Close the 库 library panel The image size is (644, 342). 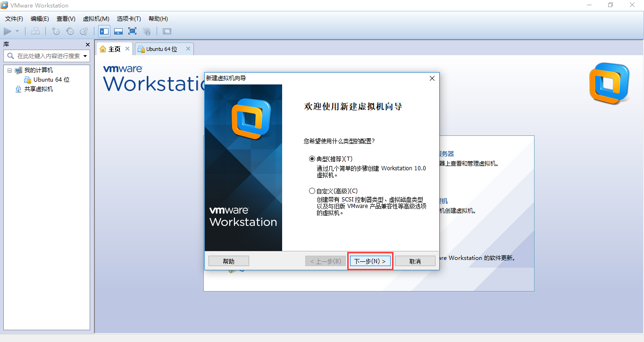point(87,44)
